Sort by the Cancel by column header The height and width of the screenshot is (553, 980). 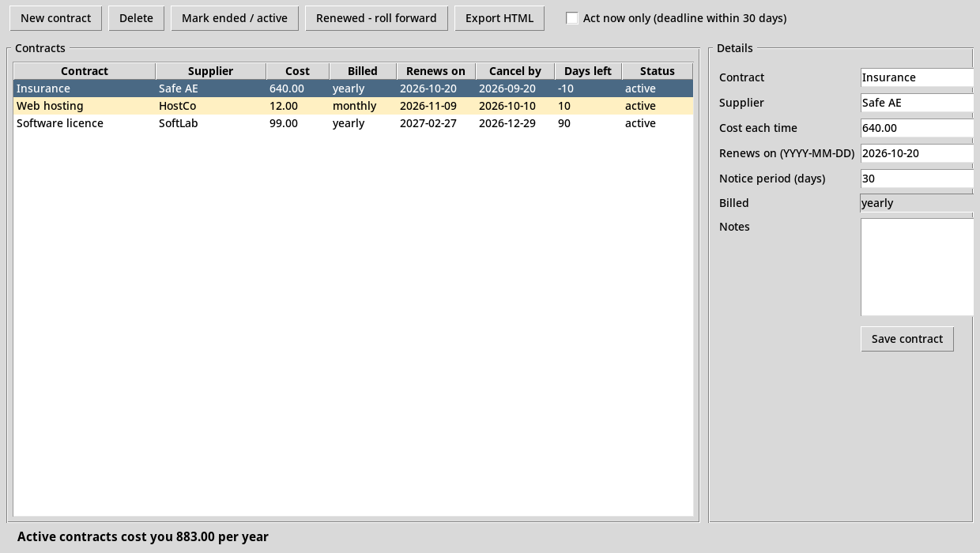coord(515,71)
